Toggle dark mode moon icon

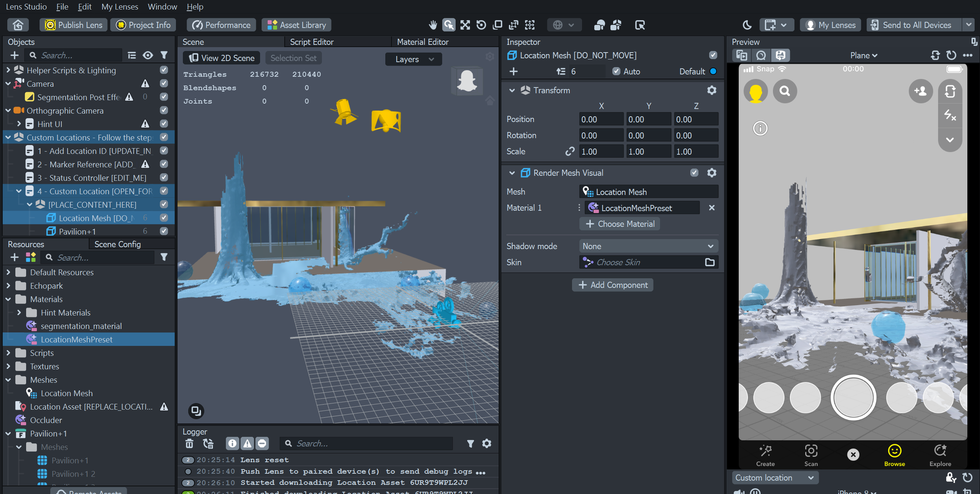coord(747,25)
